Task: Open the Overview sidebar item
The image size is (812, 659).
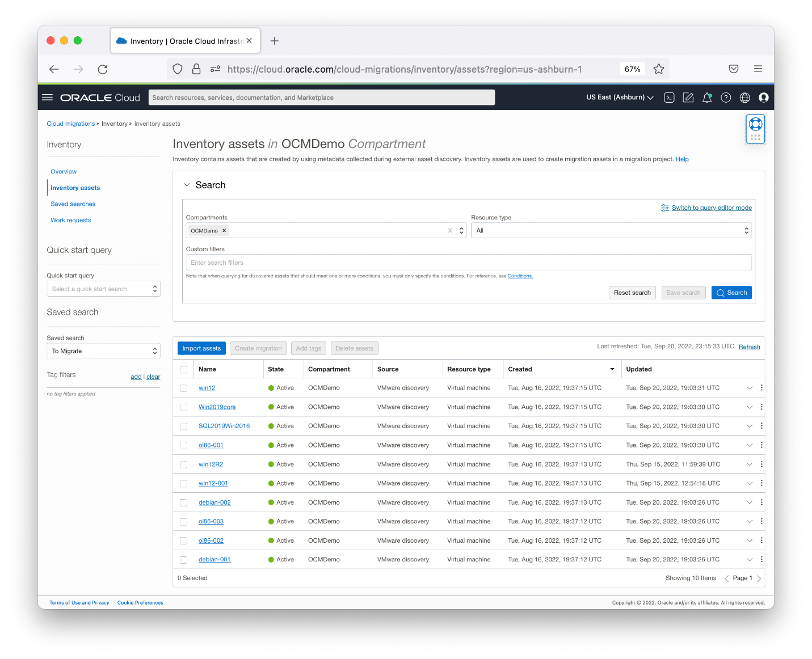Action: pyautogui.click(x=64, y=172)
